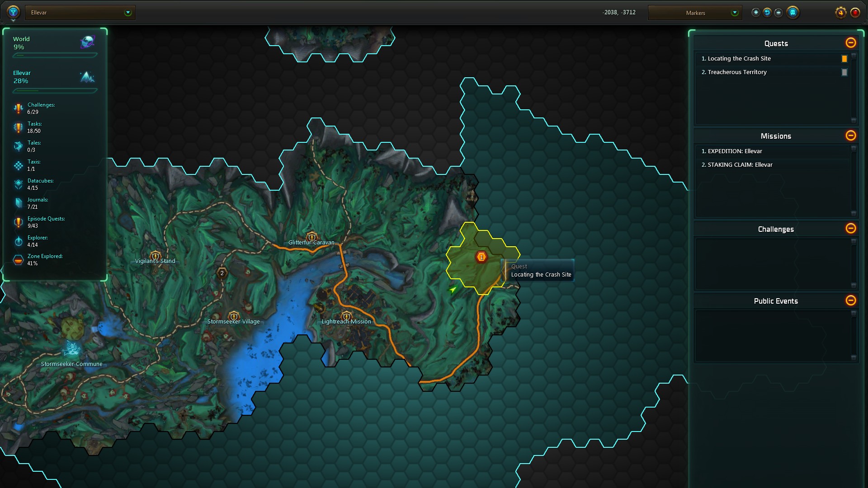Click the Datacubes 4/15 stat
The image size is (868, 488).
(40, 184)
